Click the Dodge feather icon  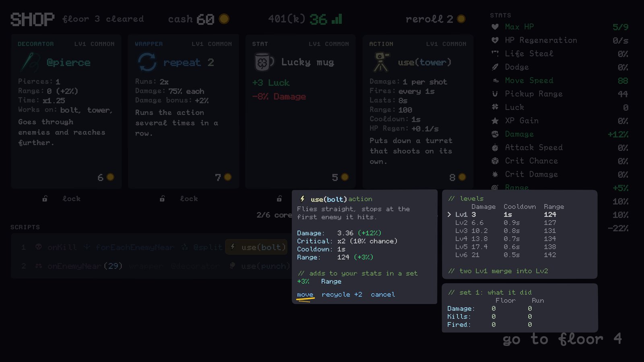495,67
